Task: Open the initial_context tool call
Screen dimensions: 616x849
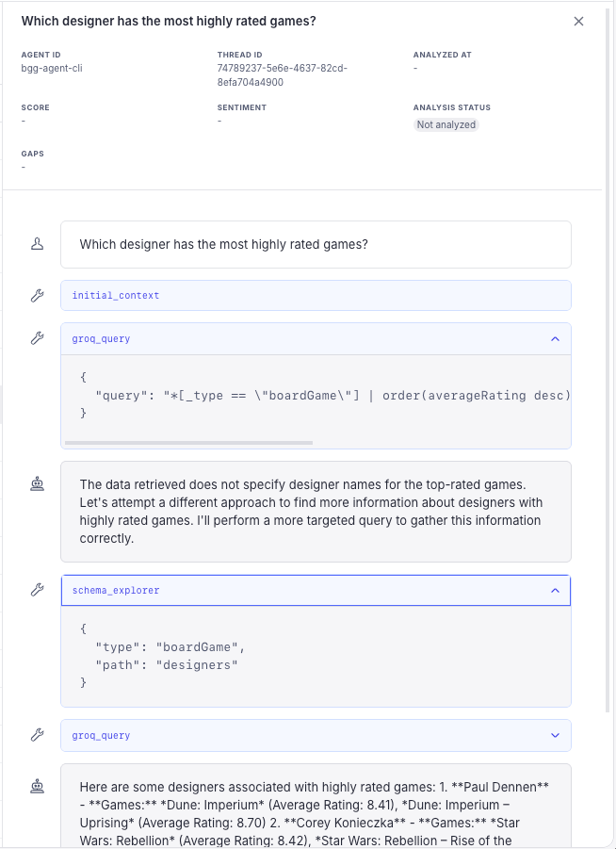Action: click(x=316, y=295)
